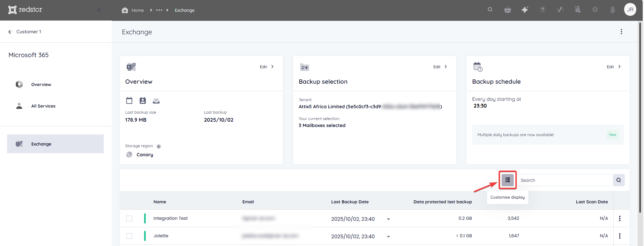
Task: Click the page vertical scrollbar
Action: (x=640, y=118)
